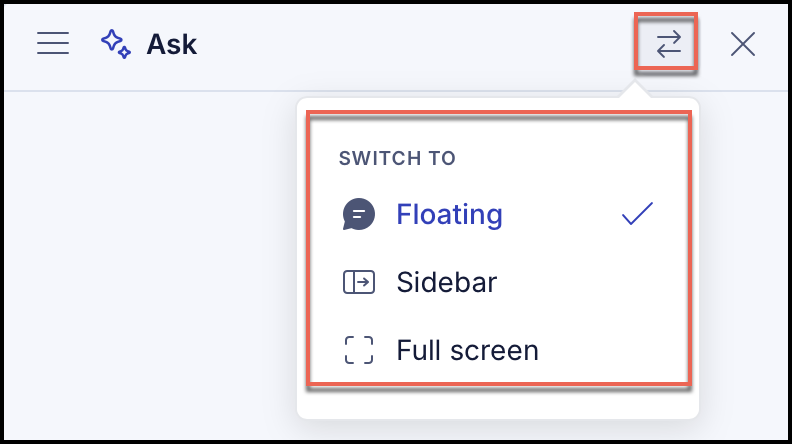Click the popup pointer under switch button
The width and height of the screenshot is (792, 444).
tap(634, 91)
